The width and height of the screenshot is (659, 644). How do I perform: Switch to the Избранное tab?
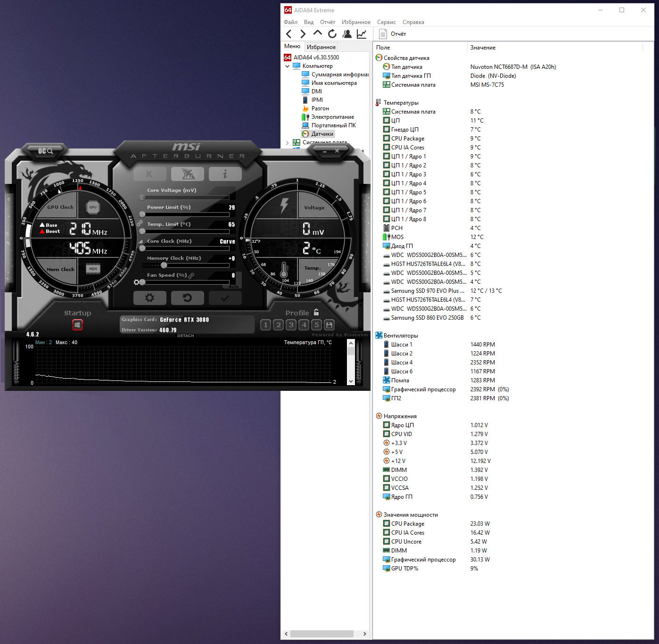click(321, 47)
